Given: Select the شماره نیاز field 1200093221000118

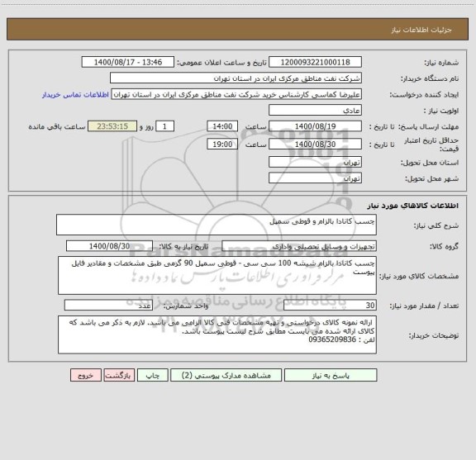Looking at the screenshot, I should click(315, 62).
